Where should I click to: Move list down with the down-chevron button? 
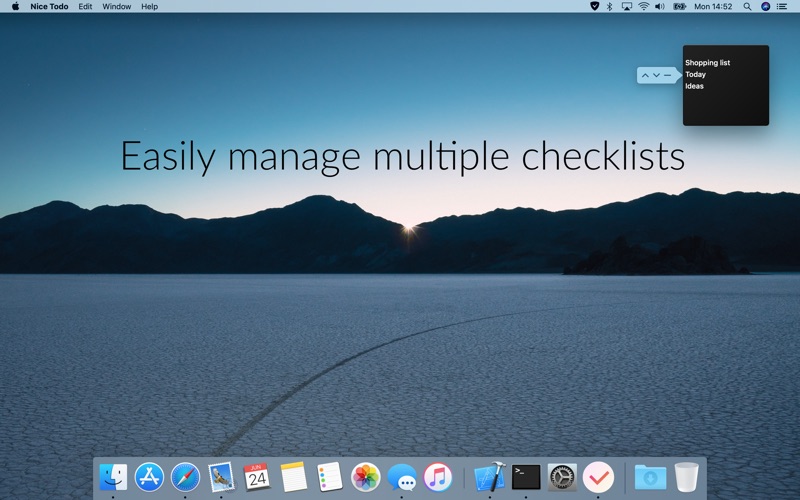pyautogui.click(x=656, y=76)
